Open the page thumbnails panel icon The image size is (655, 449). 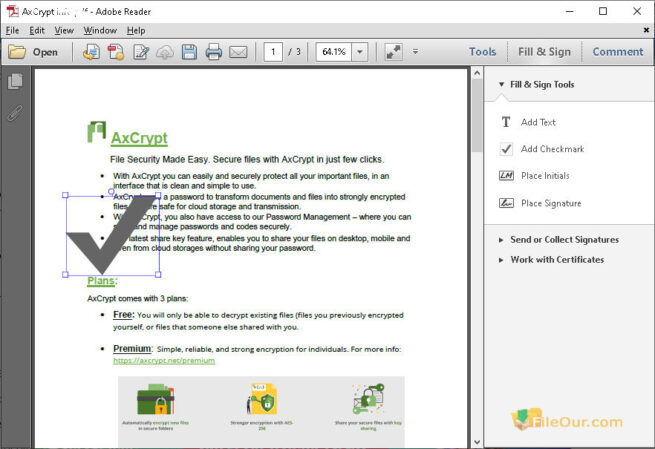click(x=15, y=81)
